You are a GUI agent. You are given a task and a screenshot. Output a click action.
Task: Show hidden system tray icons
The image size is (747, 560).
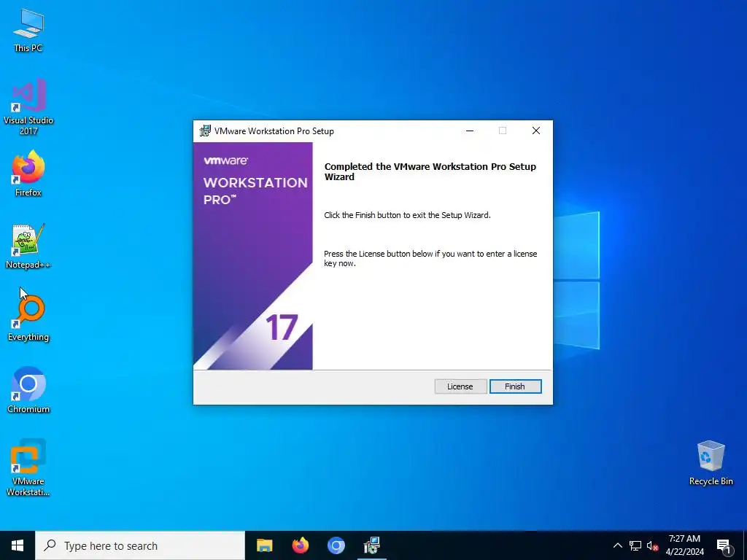(x=617, y=545)
